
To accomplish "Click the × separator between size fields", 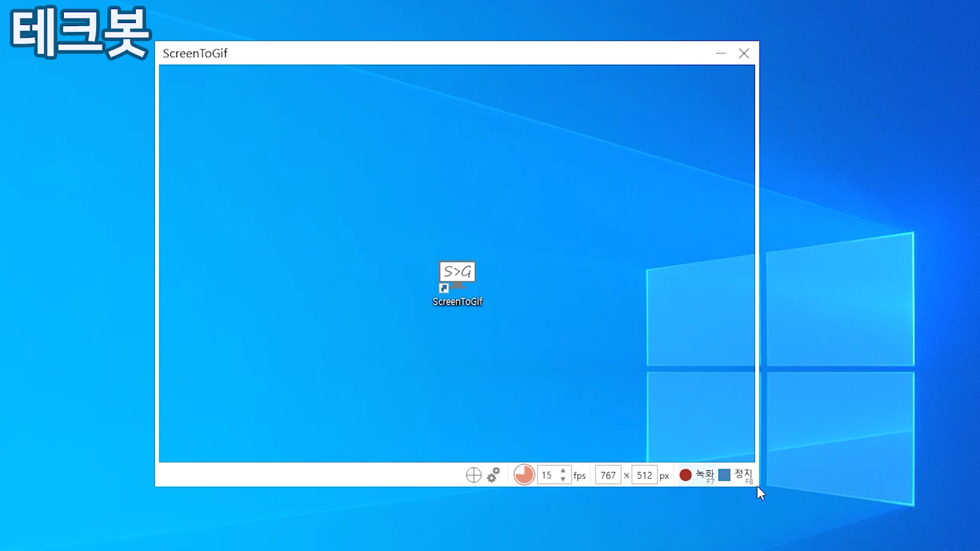I will point(626,475).
